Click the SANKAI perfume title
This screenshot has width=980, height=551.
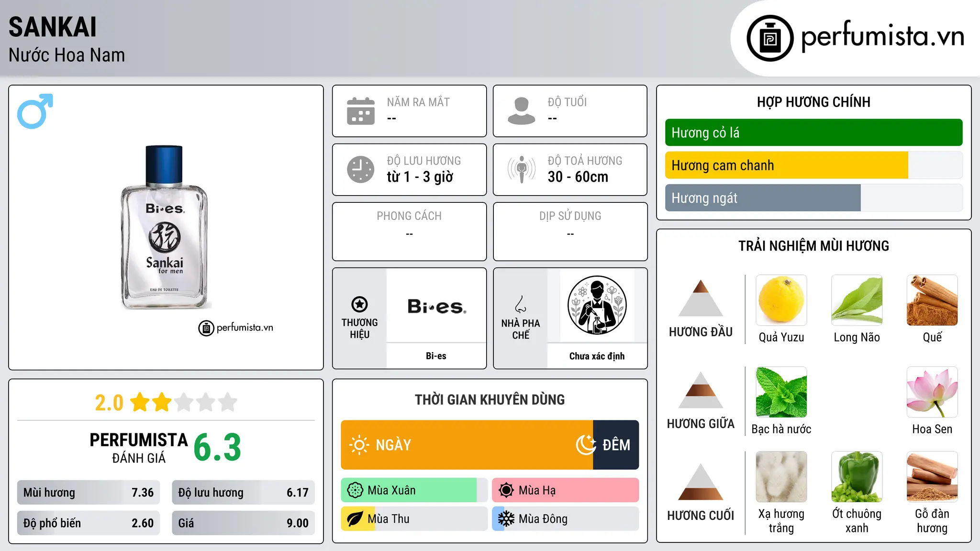click(x=53, y=27)
